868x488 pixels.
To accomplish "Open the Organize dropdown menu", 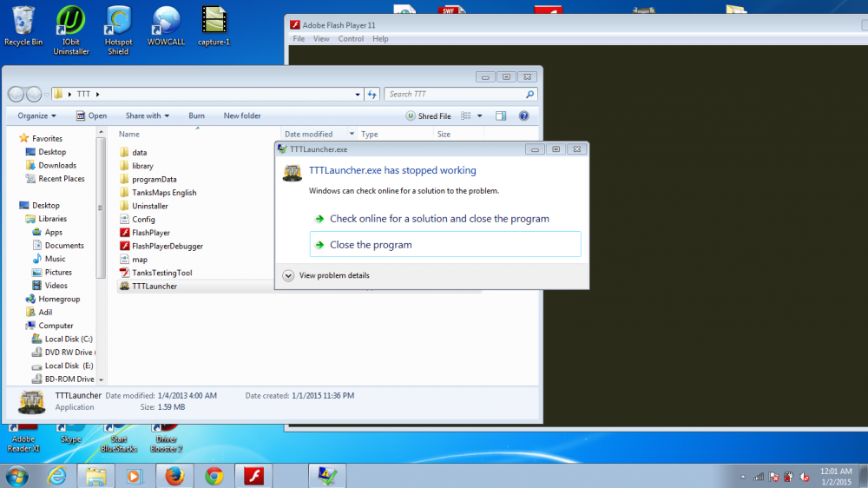I will pyautogui.click(x=36, y=115).
